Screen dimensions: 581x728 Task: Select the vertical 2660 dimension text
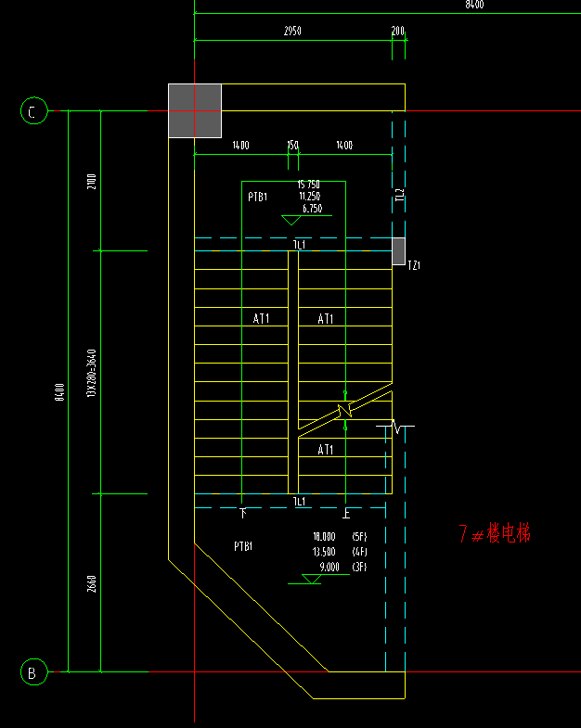[92, 584]
